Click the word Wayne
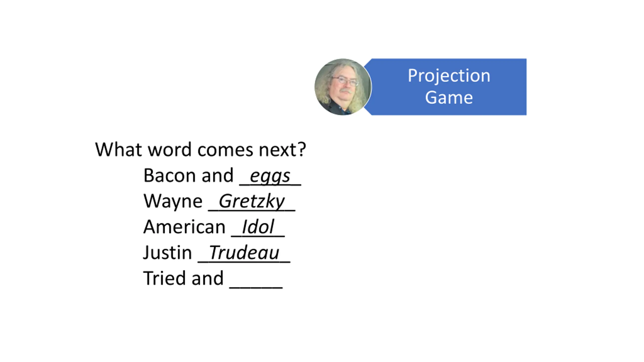The height and width of the screenshot is (362, 644). [x=173, y=202]
